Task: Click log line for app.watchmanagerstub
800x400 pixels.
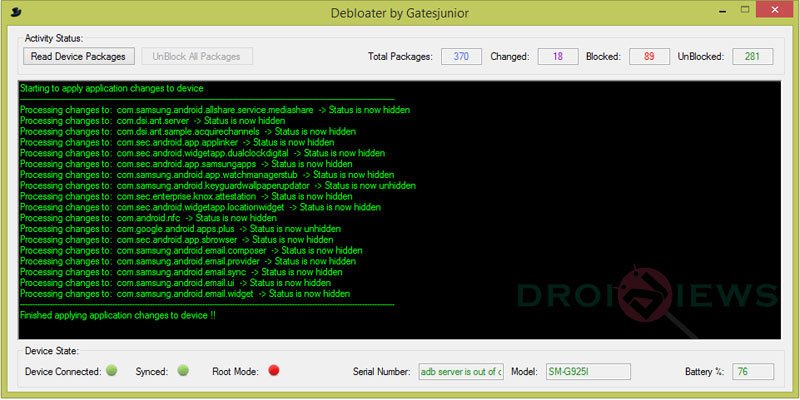Action: click(207, 174)
